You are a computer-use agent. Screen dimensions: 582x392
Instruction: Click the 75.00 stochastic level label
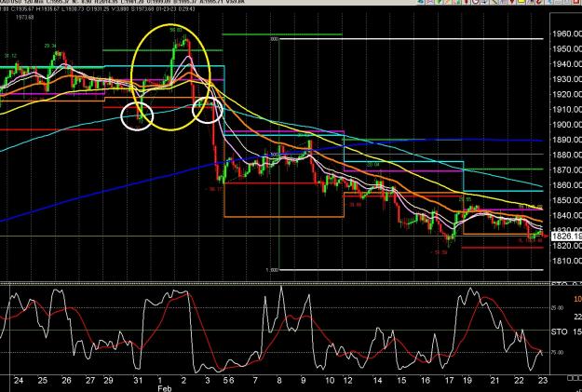click(x=557, y=352)
